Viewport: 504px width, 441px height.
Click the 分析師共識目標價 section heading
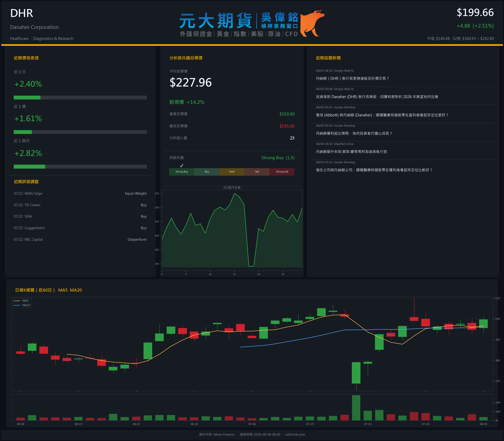click(x=186, y=58)
